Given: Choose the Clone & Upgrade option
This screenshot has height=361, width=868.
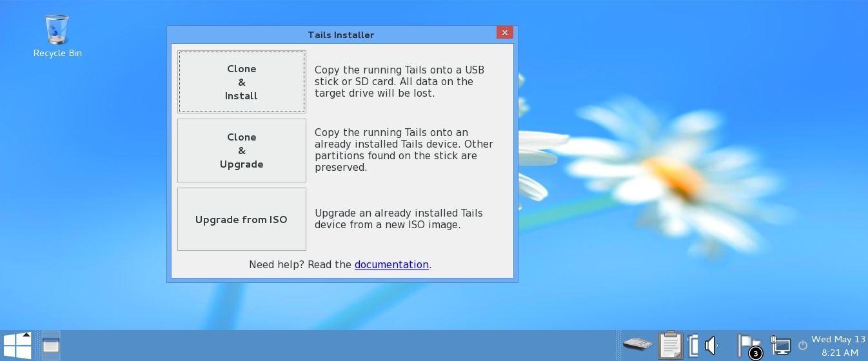Looking at the screenshot, I should 241,150.
